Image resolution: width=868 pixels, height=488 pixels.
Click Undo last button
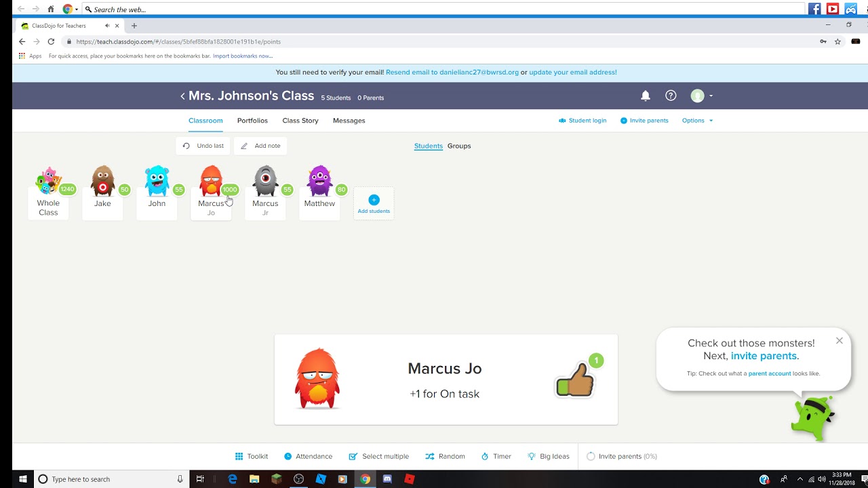(x=203, y=146)
